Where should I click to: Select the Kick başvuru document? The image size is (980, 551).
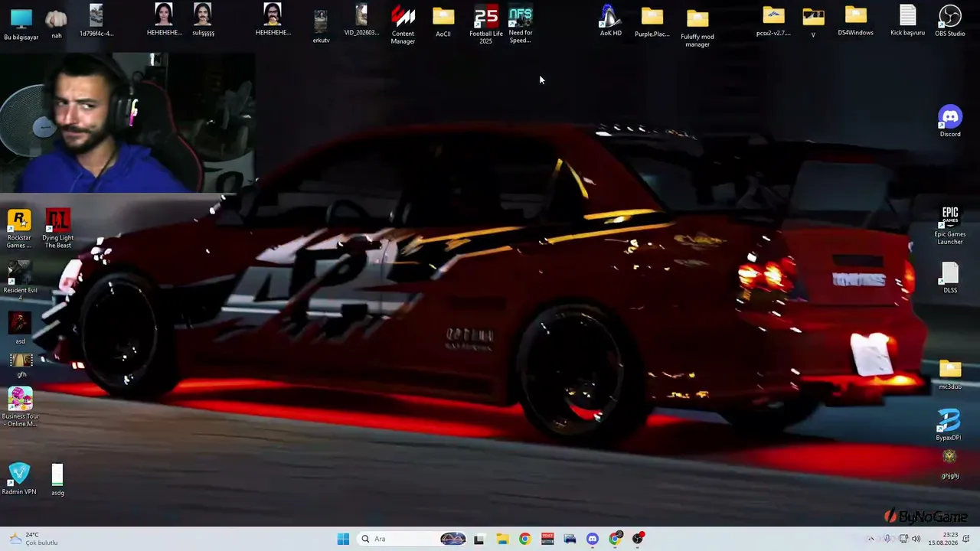point(908,21)
